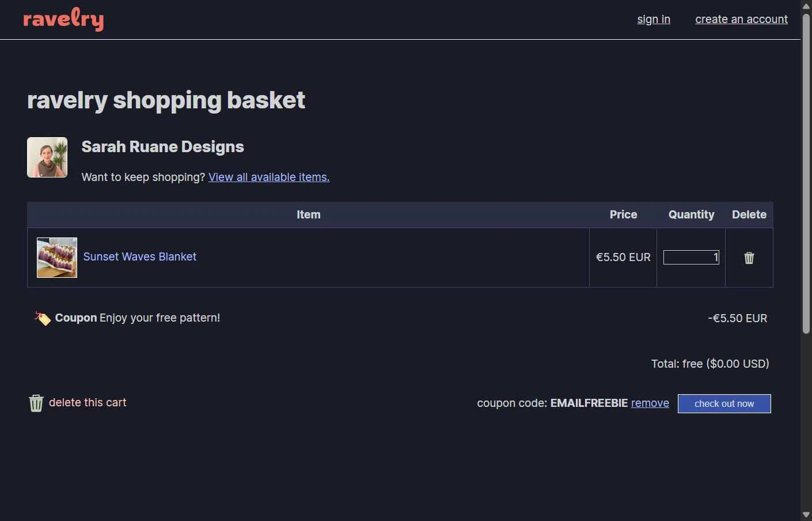Click scrollbar up arrow

(x=806, y=6)
